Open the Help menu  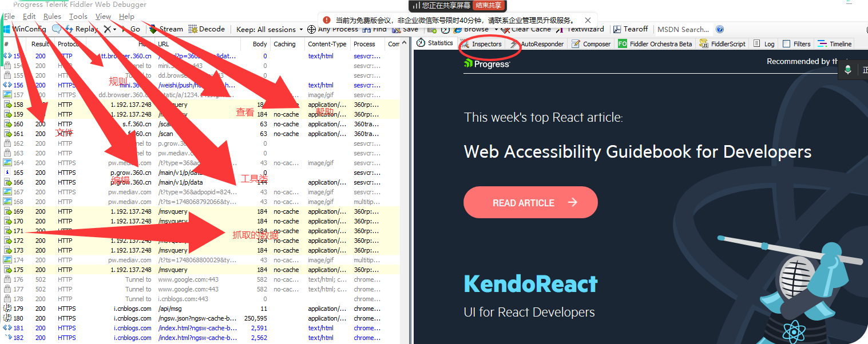pos(126,17)
